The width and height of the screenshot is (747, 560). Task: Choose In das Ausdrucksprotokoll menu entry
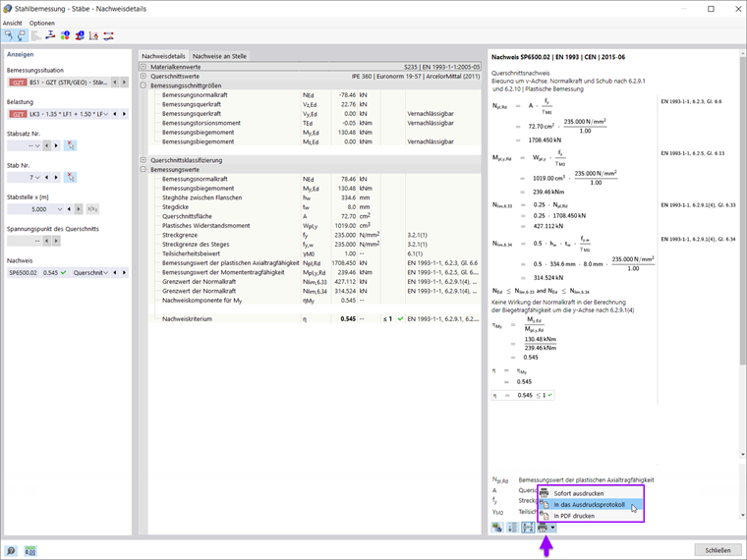[592, 505]
